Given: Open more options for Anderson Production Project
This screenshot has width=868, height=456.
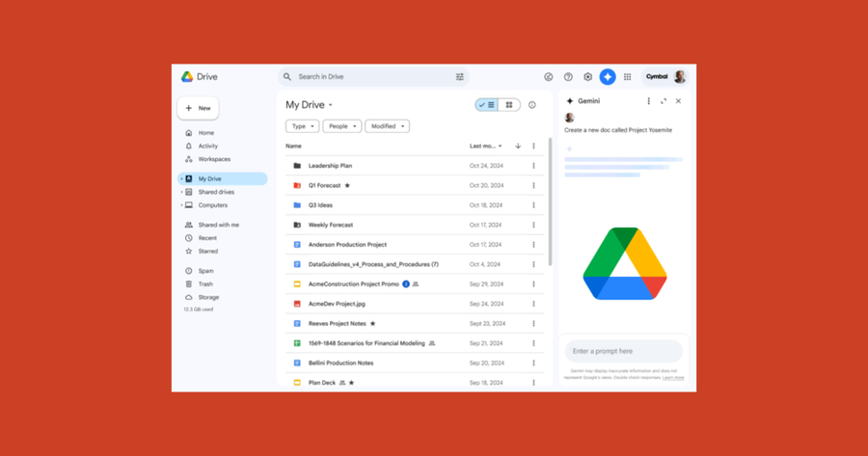Looking at the screenshot, I should (x=533, y=245).
